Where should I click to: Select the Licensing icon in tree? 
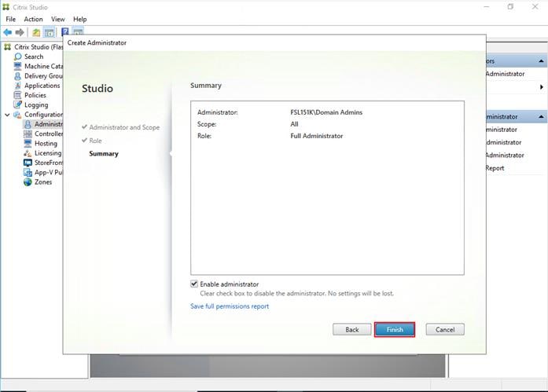click(x=28, y=153)
